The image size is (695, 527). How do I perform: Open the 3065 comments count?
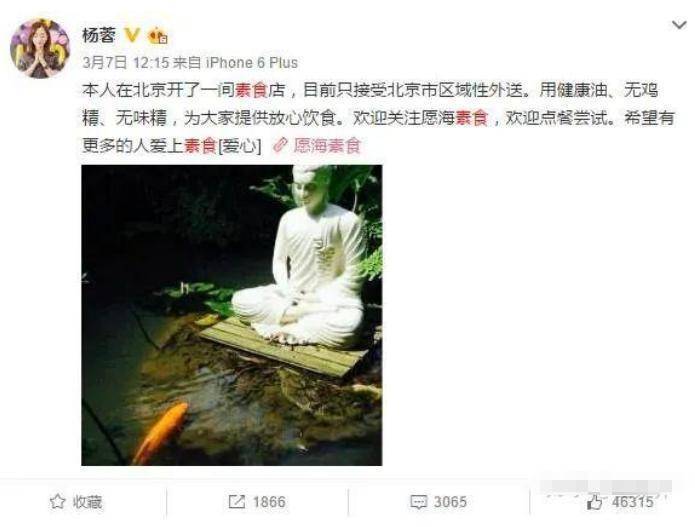click(450, 502)
